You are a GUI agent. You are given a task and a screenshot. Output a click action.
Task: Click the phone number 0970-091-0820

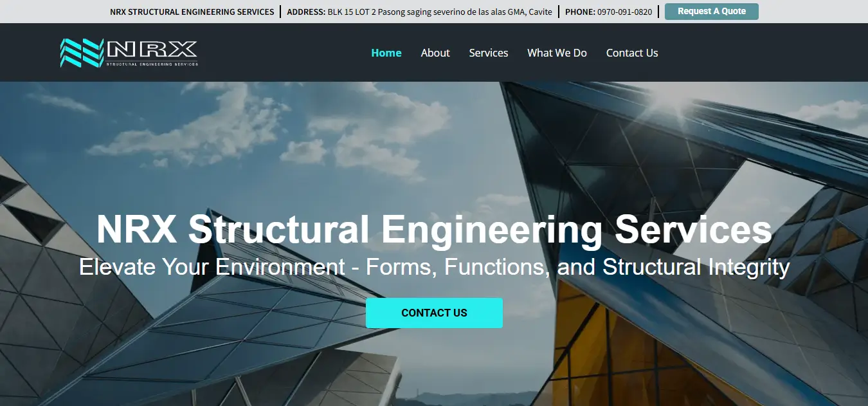[x=624, y=12]
